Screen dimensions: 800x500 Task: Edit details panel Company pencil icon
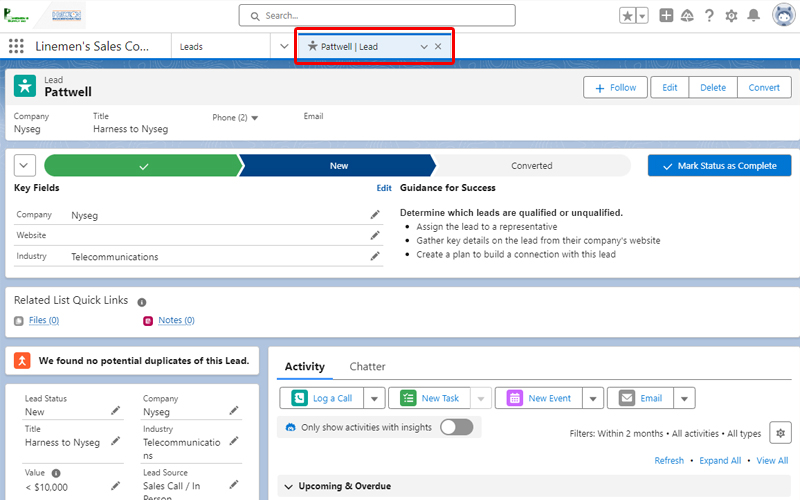[234, 410]
